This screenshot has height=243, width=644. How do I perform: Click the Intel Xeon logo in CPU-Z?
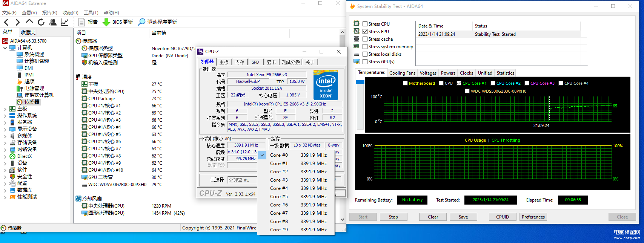pos(326,85)
